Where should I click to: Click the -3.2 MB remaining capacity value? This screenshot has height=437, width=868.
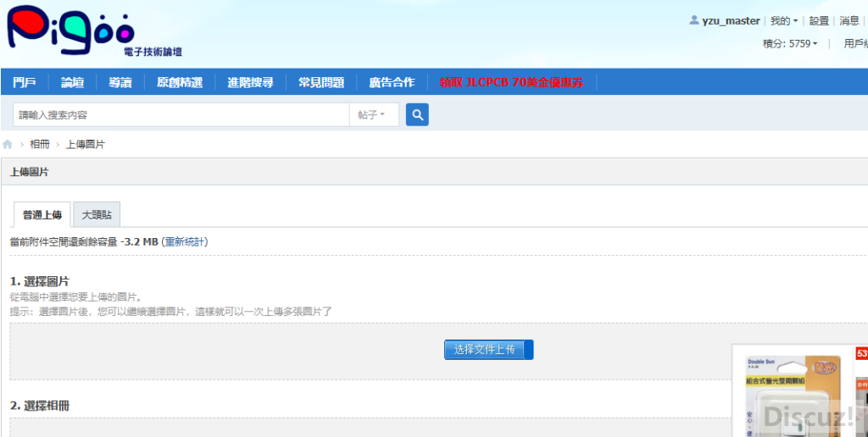click(x=139, y=241)
